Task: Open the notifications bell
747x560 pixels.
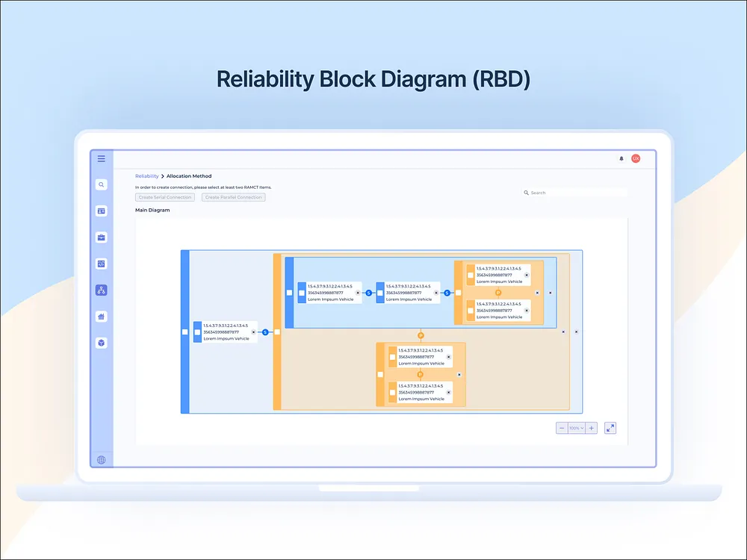Action: pyautogui.click(x=620, y=158)
